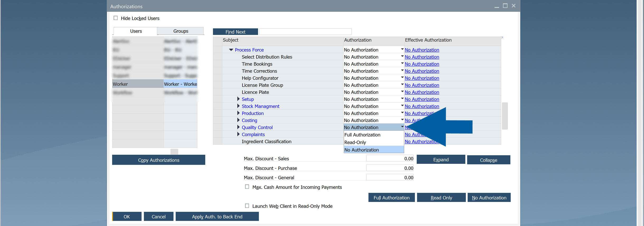The height and width of the screenshot is (226, 644).
Task: Select the Worker - Worke name cell
Action: pos(180,84)
